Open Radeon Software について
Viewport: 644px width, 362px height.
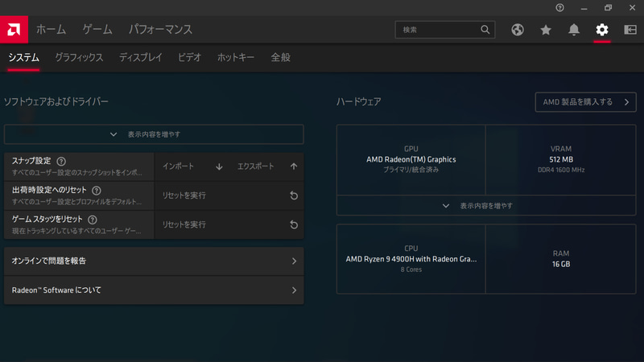(x=154, y=290)
